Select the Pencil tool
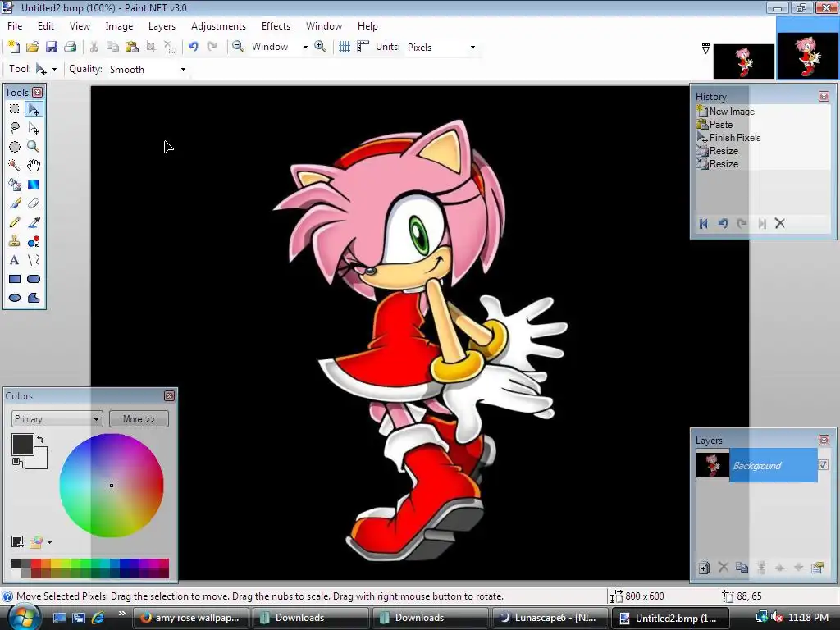The width and height of the screenshot is (840, 630). 15,222
